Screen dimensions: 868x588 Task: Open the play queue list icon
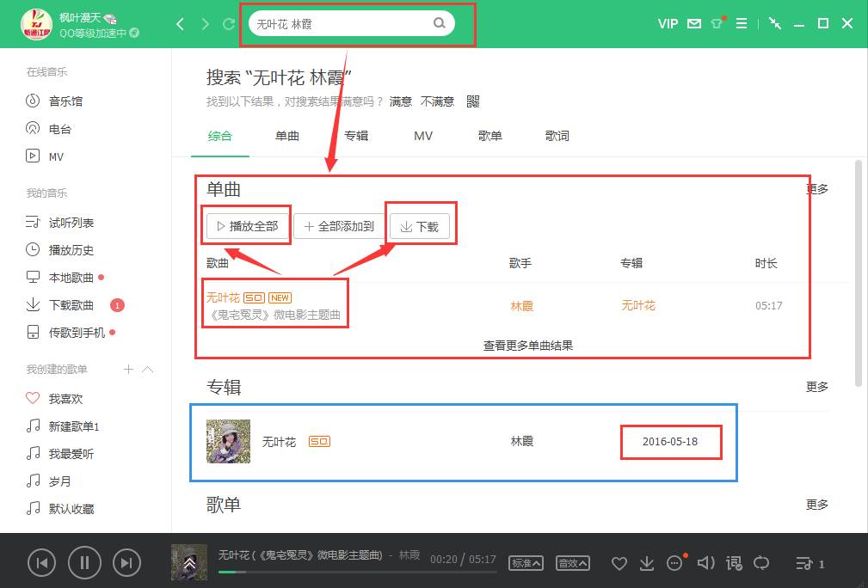point(803,564)
